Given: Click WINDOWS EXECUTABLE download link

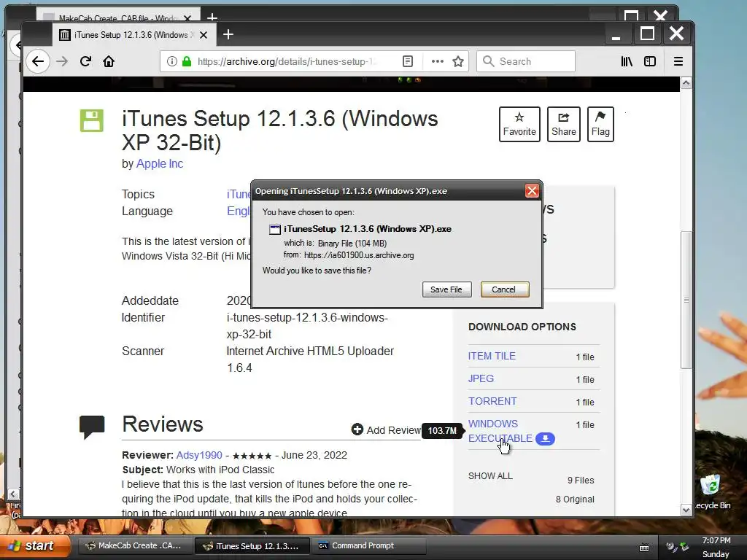Looking at the screenshot, I should [x=500, y=431].
